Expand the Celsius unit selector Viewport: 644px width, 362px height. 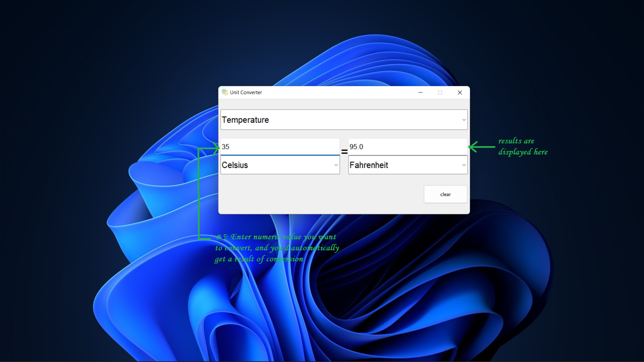pyautogui.click(x=335, y=165)
